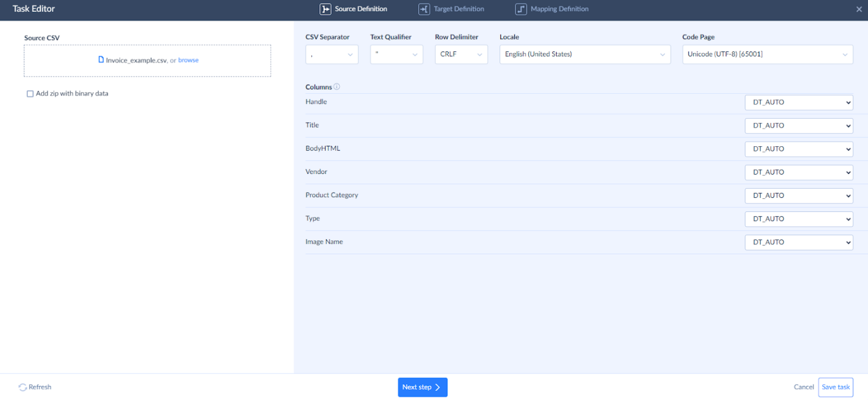Click the file icon beside Invoice_example.csv
Image resolution: width=868 pixels, height=400 pixels.
[x=102, y=59]
